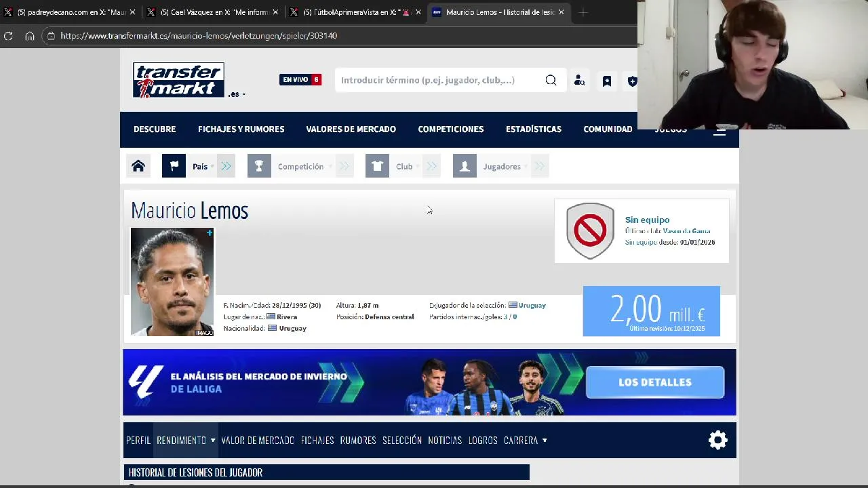Open the LOGROS player tab

pyautogui.click(x=483, y=441)
